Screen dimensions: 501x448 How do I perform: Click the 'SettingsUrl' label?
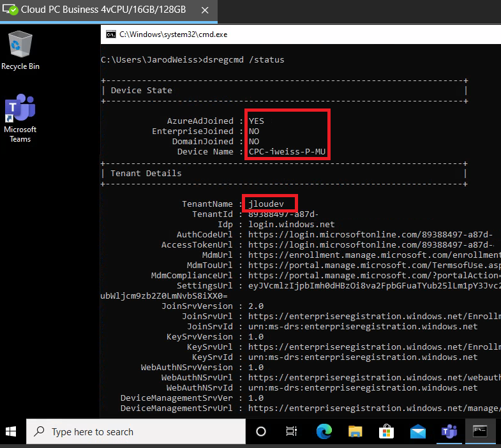[x=205, y=286]
